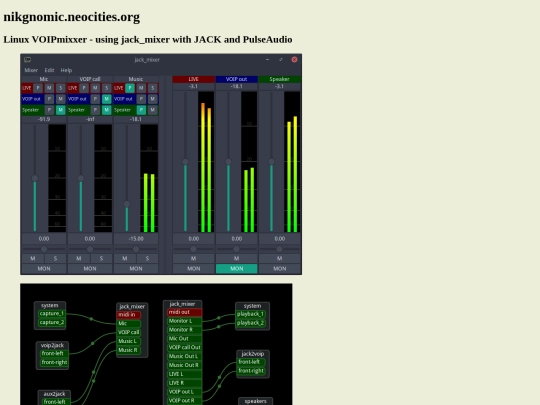
Task: Click the VOIP out balance slider knob
Action: point(236,249)
